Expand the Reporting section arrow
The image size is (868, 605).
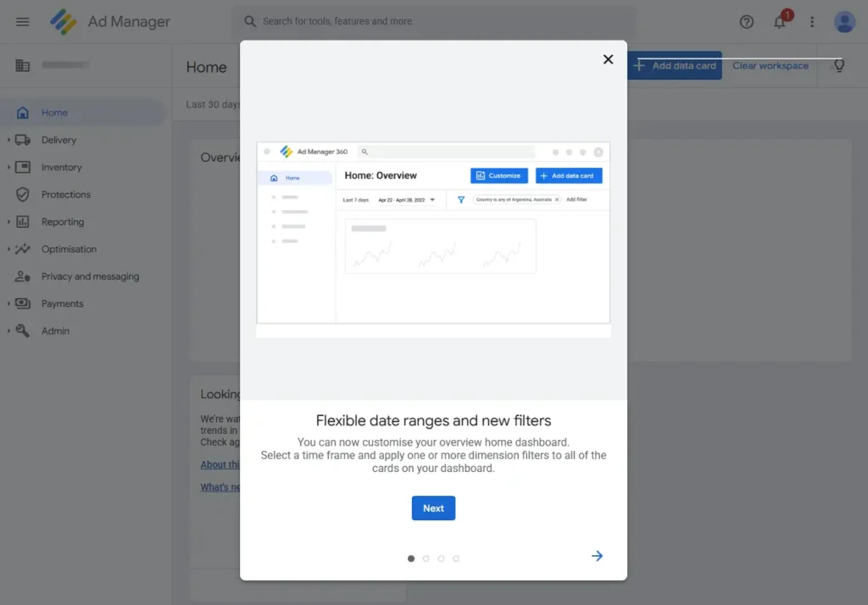[8, 221]
